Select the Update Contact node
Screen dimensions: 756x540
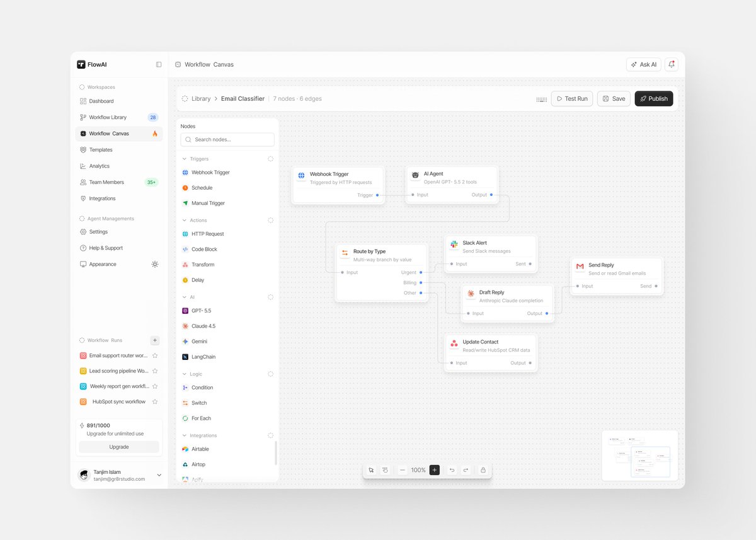[x=491, y=353]
